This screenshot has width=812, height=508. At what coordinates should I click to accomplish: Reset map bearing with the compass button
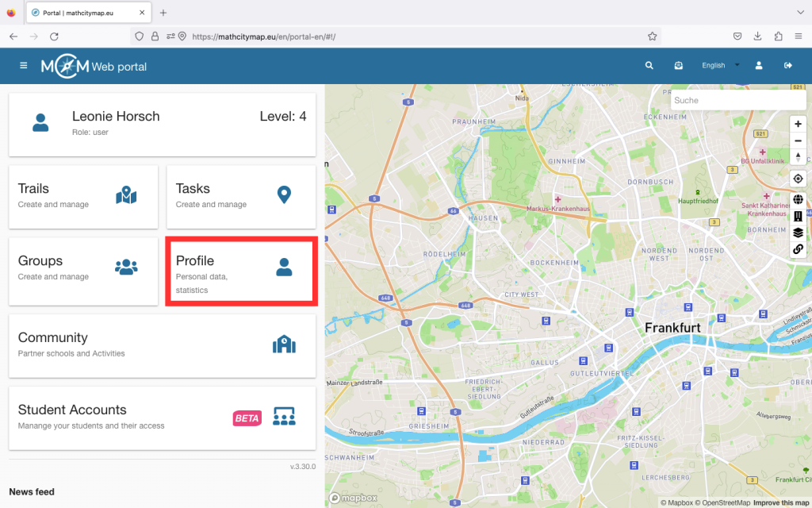(798, 157)
